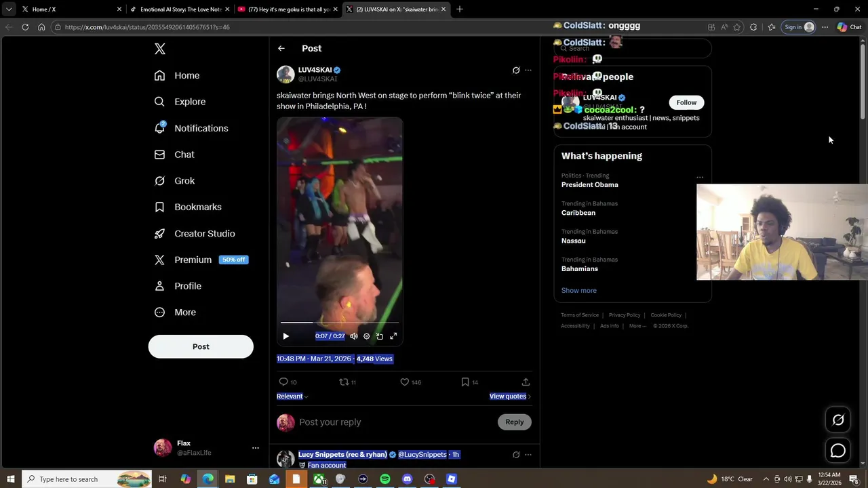Click the share icon on the post

[x=526, y=382]
